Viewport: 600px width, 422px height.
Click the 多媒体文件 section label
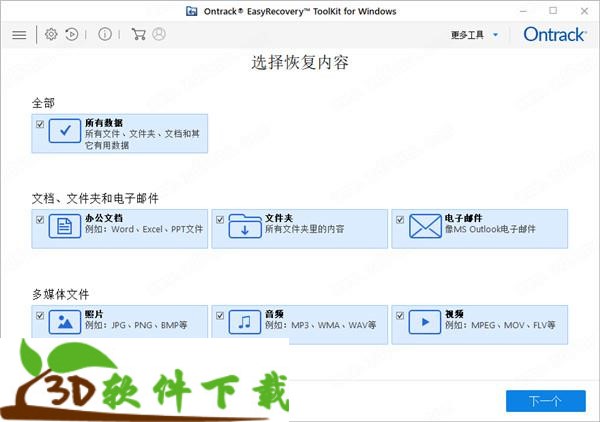click(60, 294)
